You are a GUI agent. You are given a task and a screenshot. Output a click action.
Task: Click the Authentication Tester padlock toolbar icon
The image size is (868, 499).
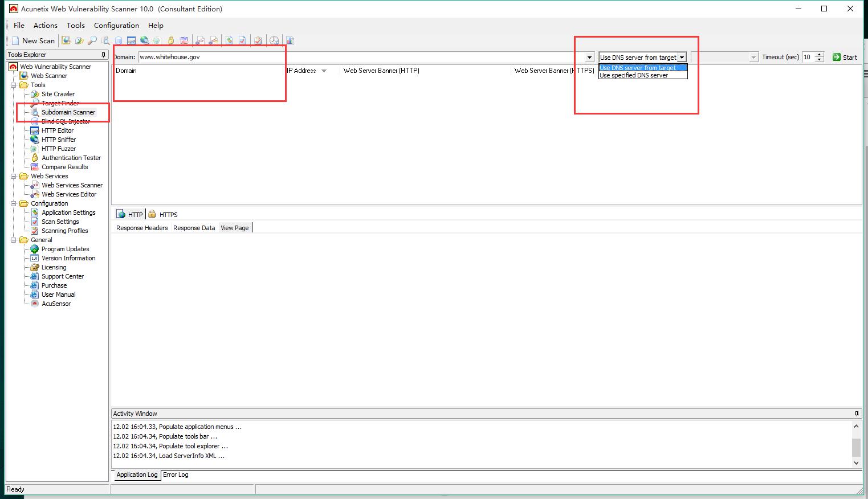click(x=170, y=40)
